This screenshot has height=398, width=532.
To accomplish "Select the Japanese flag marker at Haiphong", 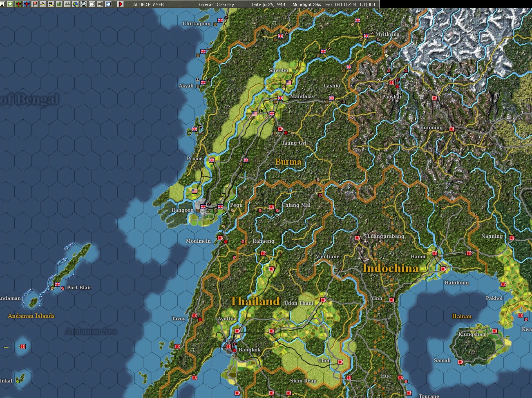I will click(x=443, y=269).
